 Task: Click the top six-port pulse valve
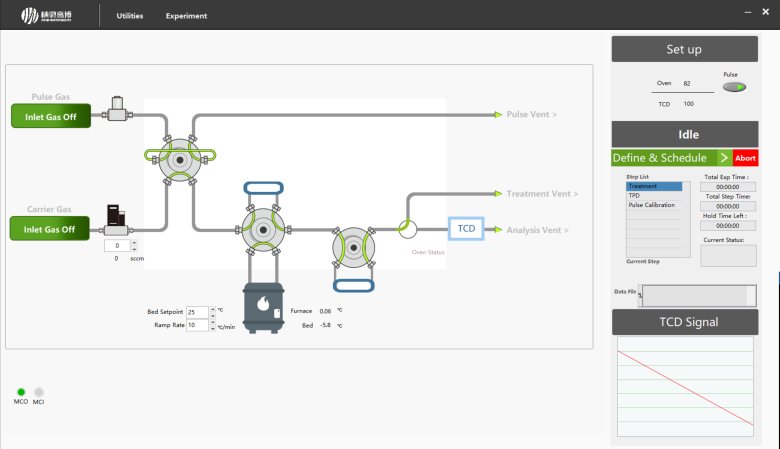180,158
